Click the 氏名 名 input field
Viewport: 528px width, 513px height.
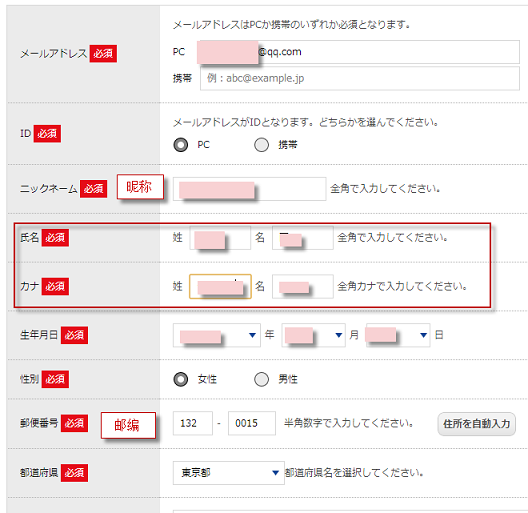(303, 238)
